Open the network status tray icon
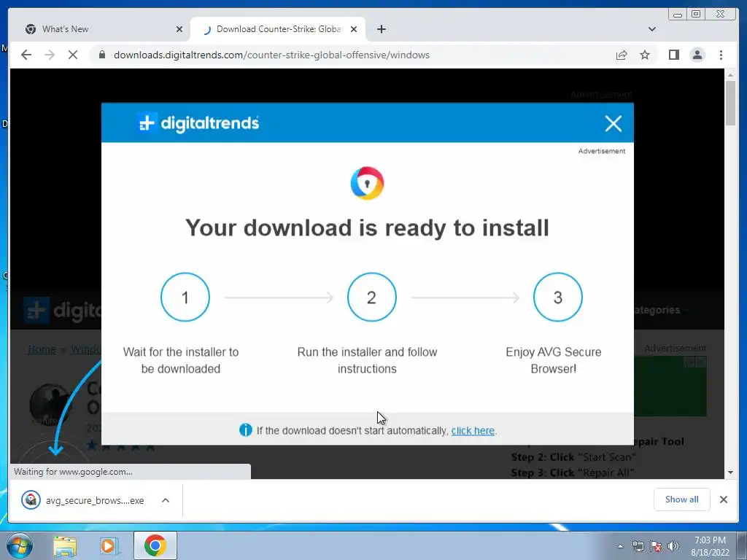747x560 pixels. (638, 546)
